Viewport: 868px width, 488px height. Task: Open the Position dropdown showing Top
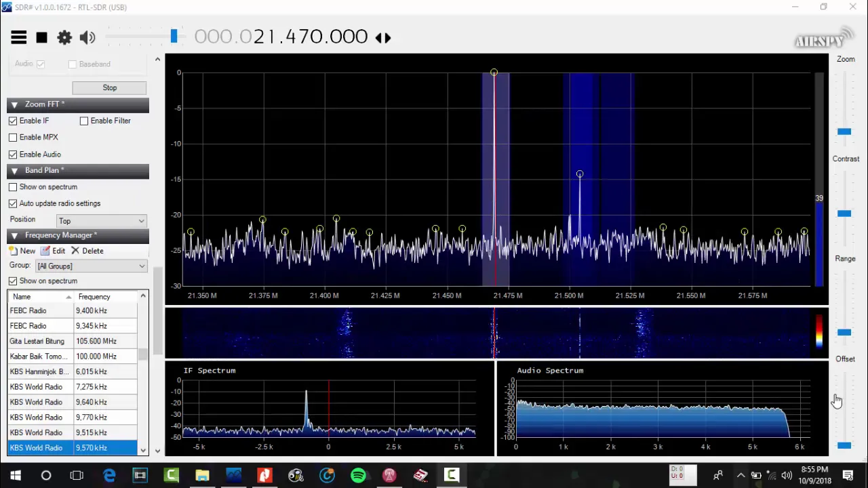coord(102,221)
